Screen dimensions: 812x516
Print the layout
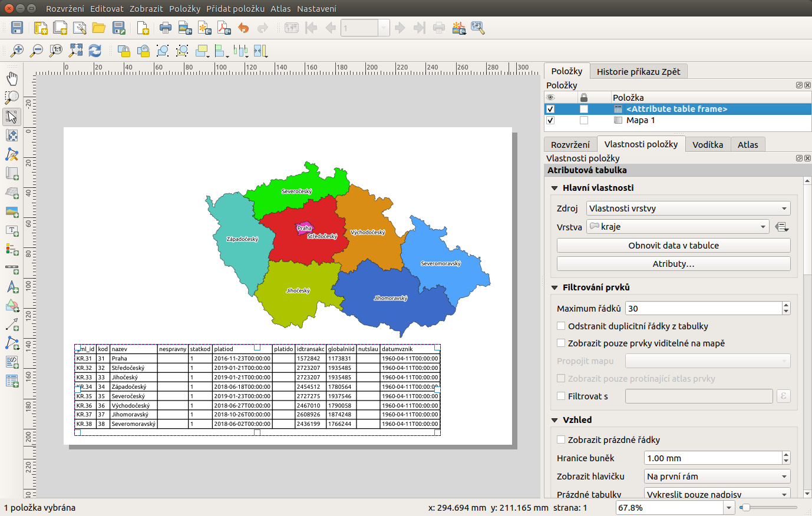coord(166,28)
